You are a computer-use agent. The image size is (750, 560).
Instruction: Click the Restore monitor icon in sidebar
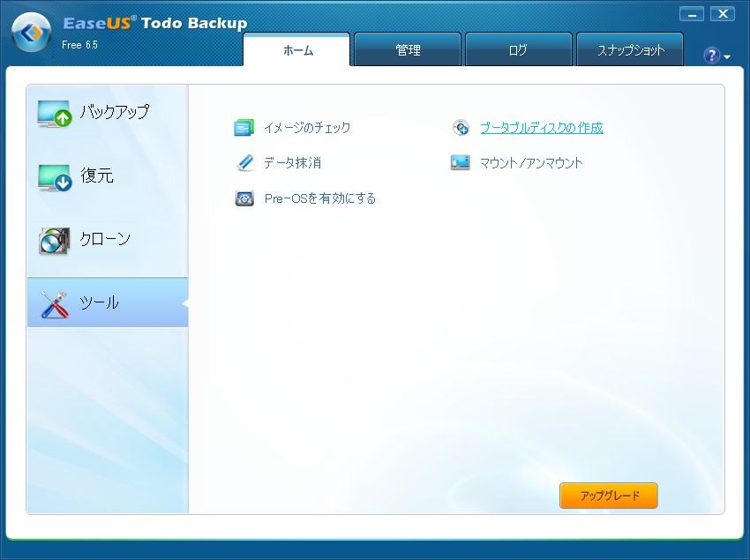[x=54, y=177]
